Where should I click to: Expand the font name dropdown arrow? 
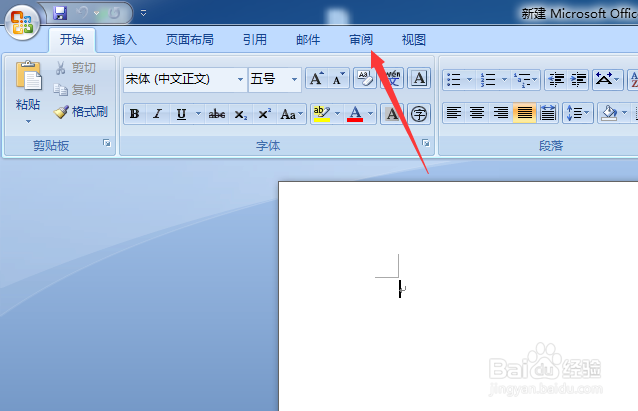(x=240, y=79)
